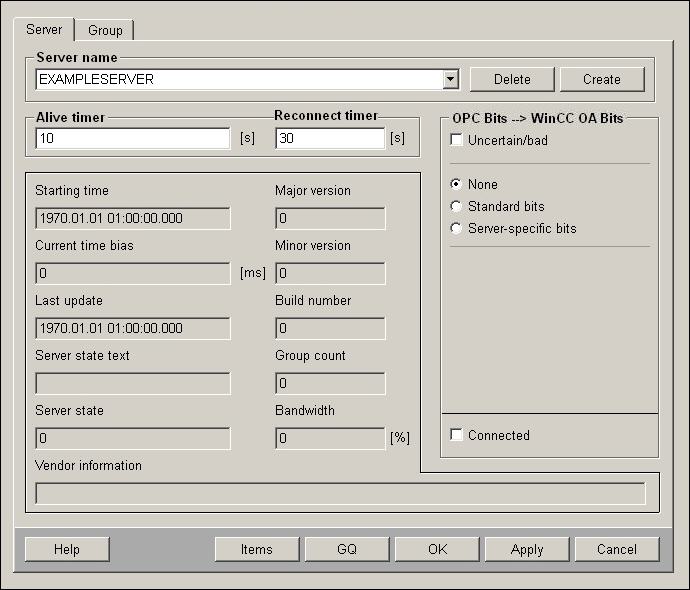Select the Server tab
This screenshot has height=590, width=690.
coord(44,30)
